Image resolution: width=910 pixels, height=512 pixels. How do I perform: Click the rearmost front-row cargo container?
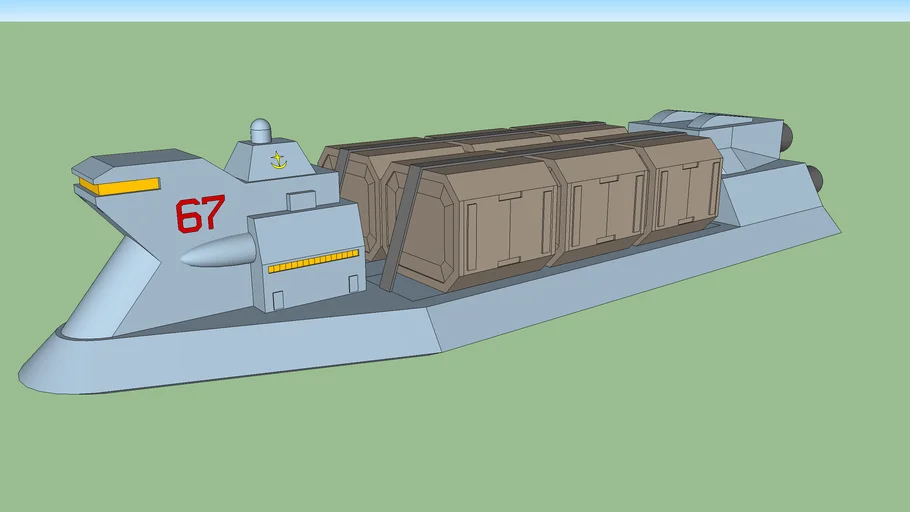click(686, 187)
